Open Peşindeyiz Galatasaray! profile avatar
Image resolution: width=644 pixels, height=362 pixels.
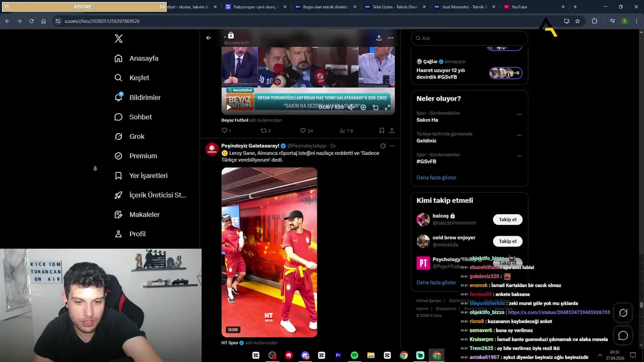click(212, 149)
